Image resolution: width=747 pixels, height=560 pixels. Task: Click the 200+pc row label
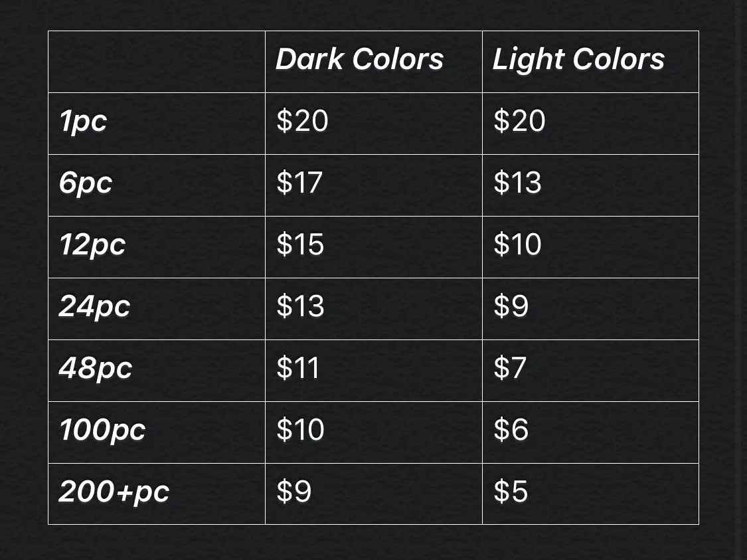(114, 492)
